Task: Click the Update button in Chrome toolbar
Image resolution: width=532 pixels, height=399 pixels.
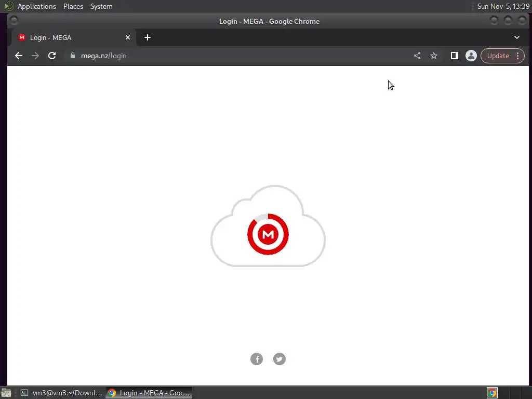Action: pos(498,56)
